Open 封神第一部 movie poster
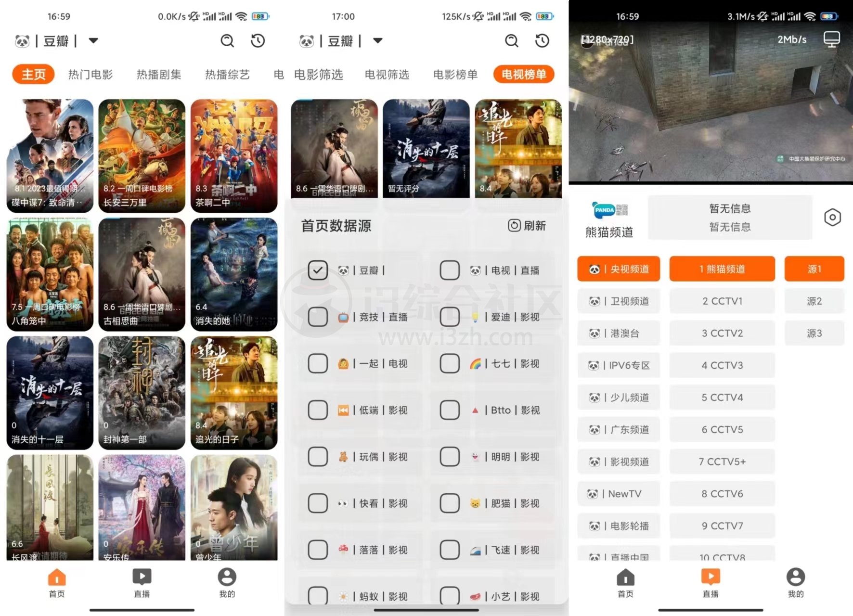 coord(142,393)
